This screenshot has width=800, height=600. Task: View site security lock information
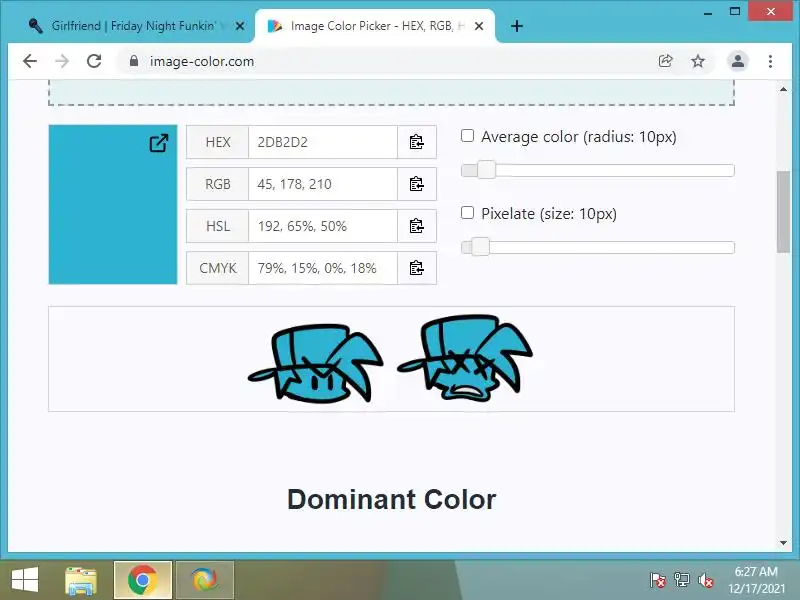[134, 61]
